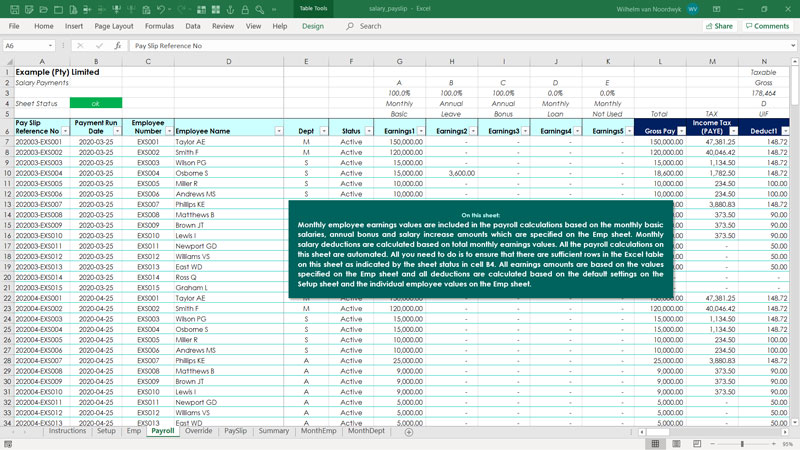This screenshot has height=450, width=800.
Task: Switch to the Setup sheet tab
Action: [106, 431]
